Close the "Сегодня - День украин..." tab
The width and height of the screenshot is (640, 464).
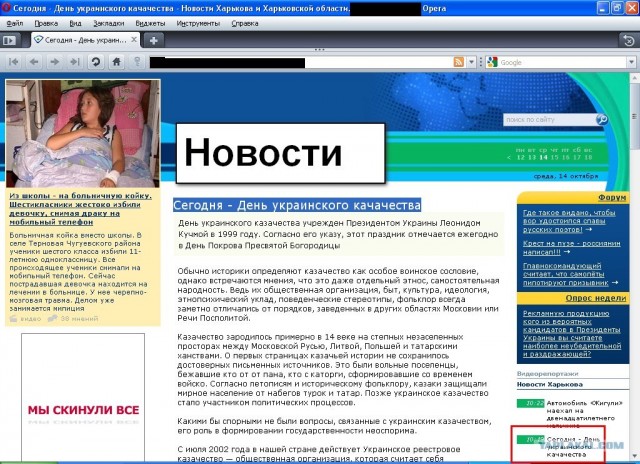click(x=134, y=40)
